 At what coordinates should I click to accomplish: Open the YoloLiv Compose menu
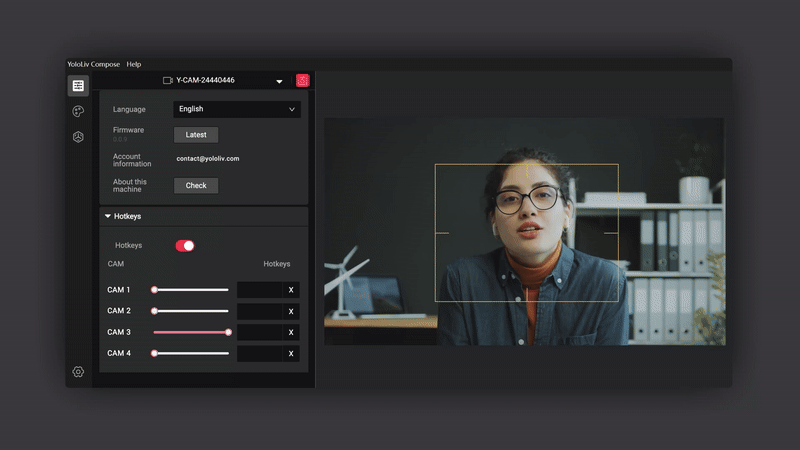click(x=93, y=64)
